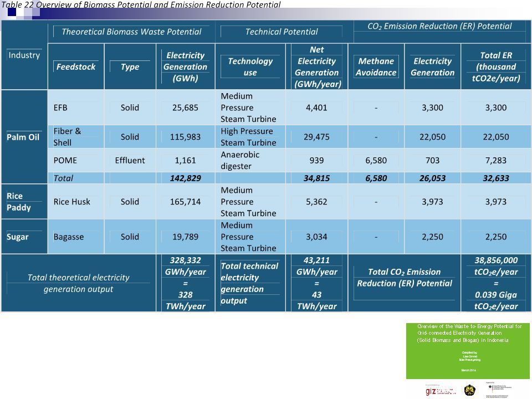Image resolution: width=532 pixels, height=399 pixels.
Task: Click the 'Sugar' industry cell
Action: [x=24, y=237]
